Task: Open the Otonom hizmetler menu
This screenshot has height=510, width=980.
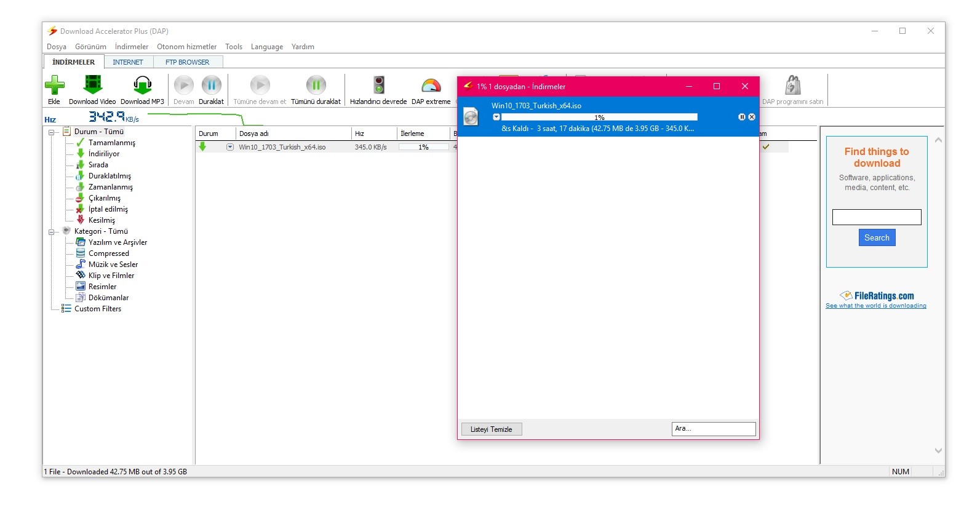Action: pyautogui.click(x=187, y=47)
